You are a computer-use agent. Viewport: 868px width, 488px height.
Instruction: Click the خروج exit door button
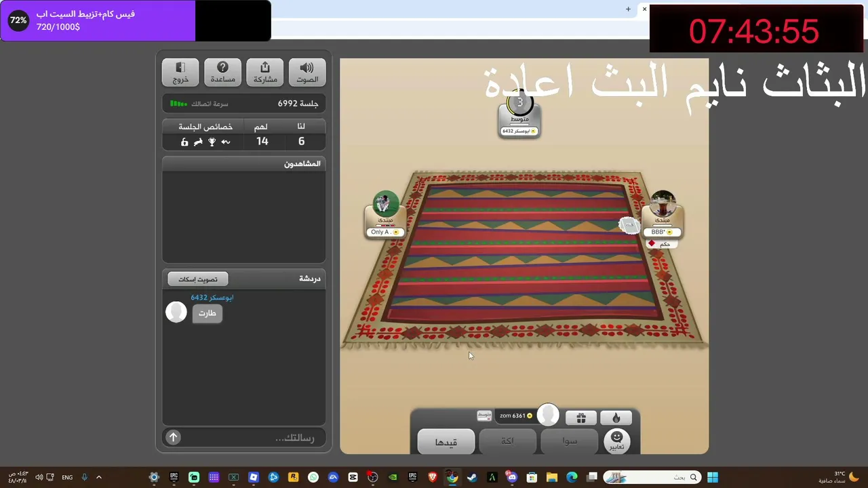coord(180,73)
